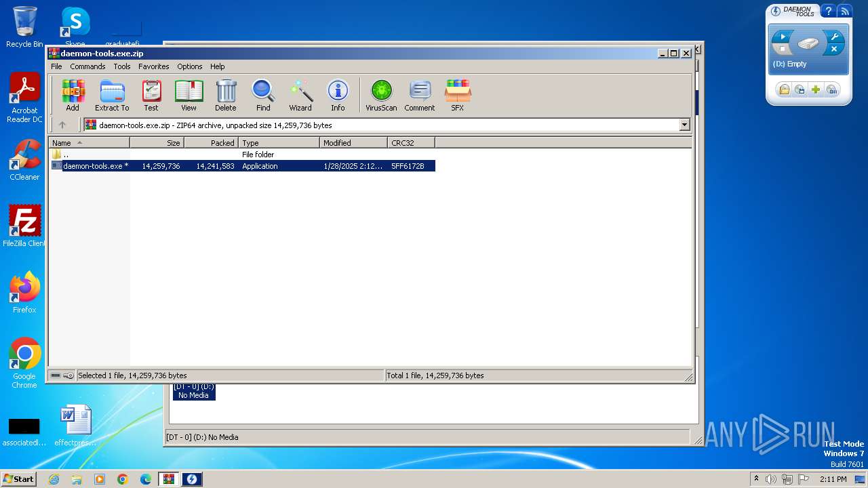Create SFX self-extracting archive
Image resolution: width=868 pixels, height=488 pixels.
[x=458, y=96]
